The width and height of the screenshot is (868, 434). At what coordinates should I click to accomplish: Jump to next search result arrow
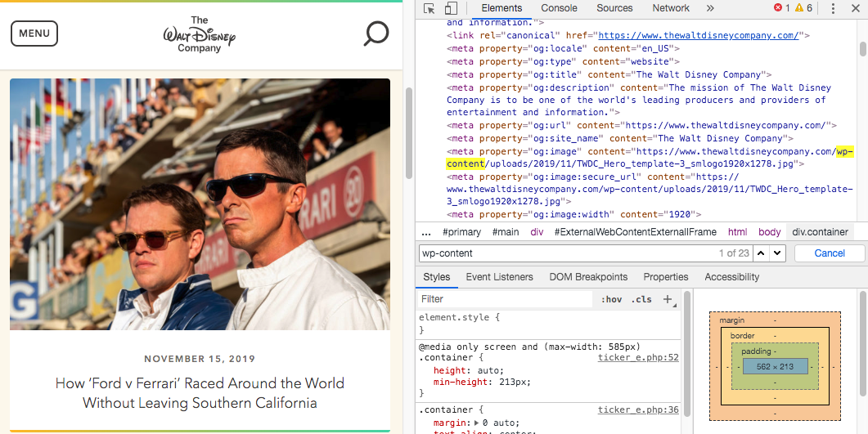point(778,253)
